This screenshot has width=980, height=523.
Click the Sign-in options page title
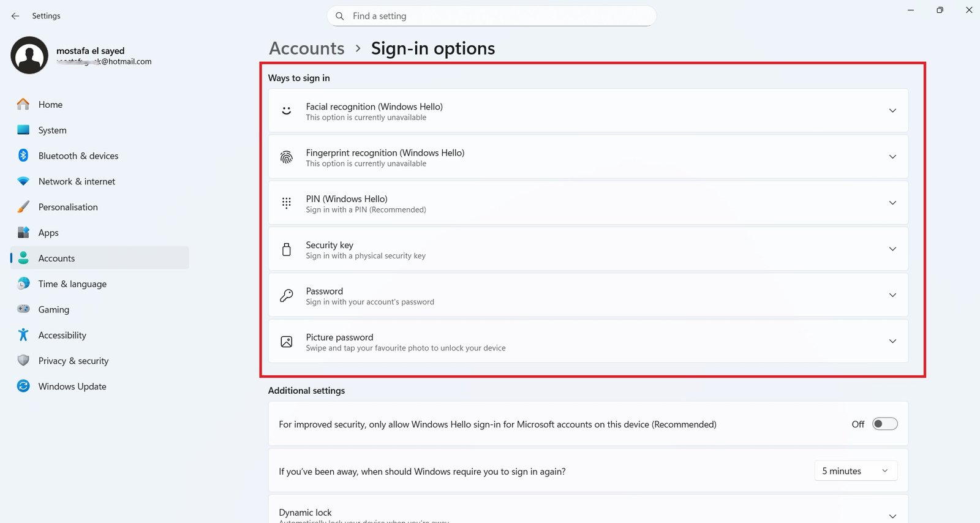click(433, 48)
